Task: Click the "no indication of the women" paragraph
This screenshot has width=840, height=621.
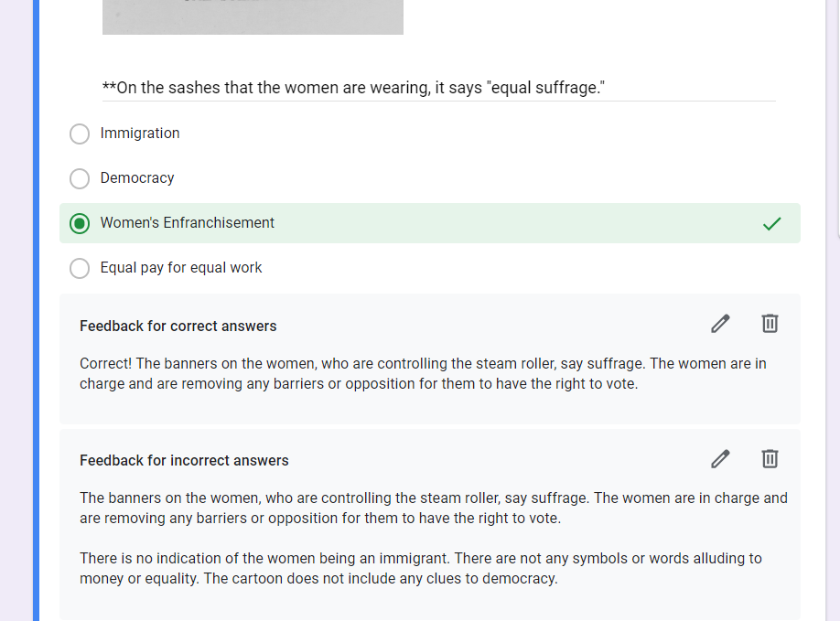Action: [x=420, y=568]
